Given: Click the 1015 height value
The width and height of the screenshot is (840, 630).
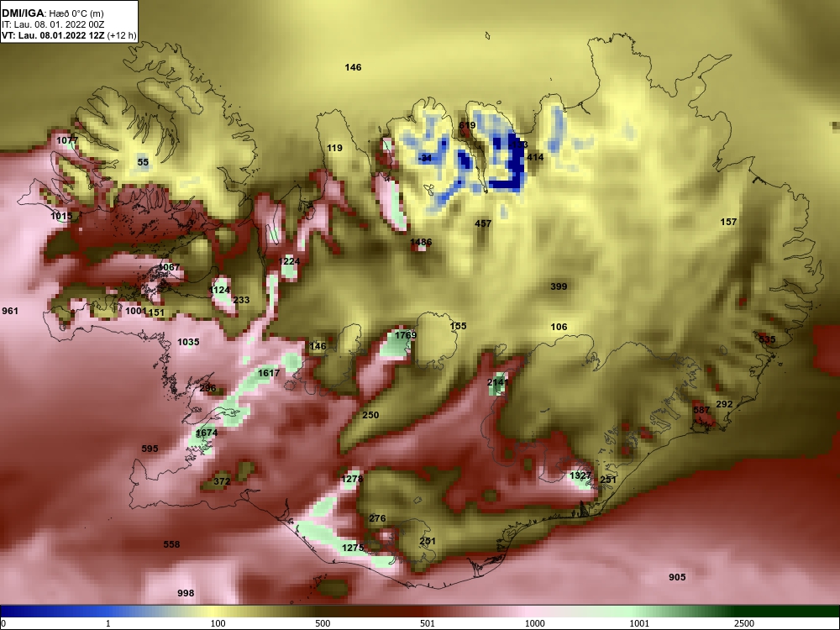Looking at the screenshot, I should 61,216.
